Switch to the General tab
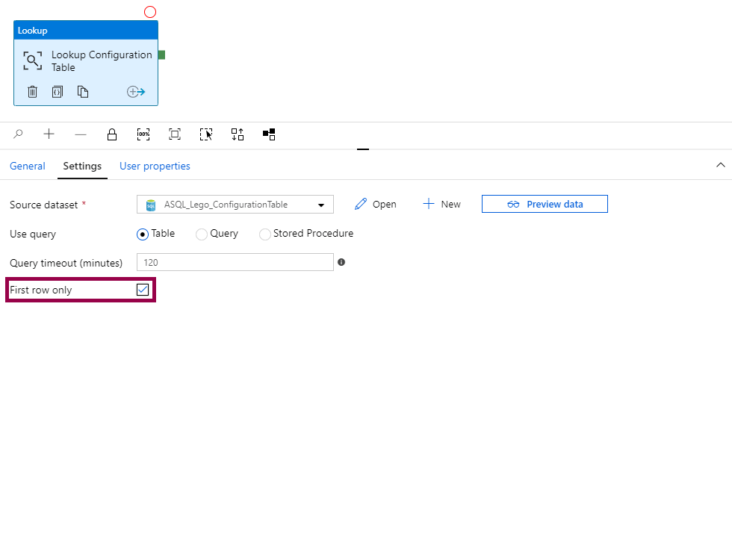The height and width of the screenshot is (560, 732). click(x=28, y=167)
